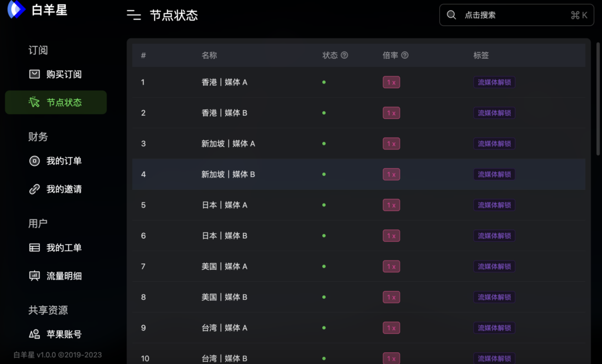Screen dimensions: 602x364
Task: Open 购买订阅 menu item
Action: pyautogui.click(x=63, y=74)
